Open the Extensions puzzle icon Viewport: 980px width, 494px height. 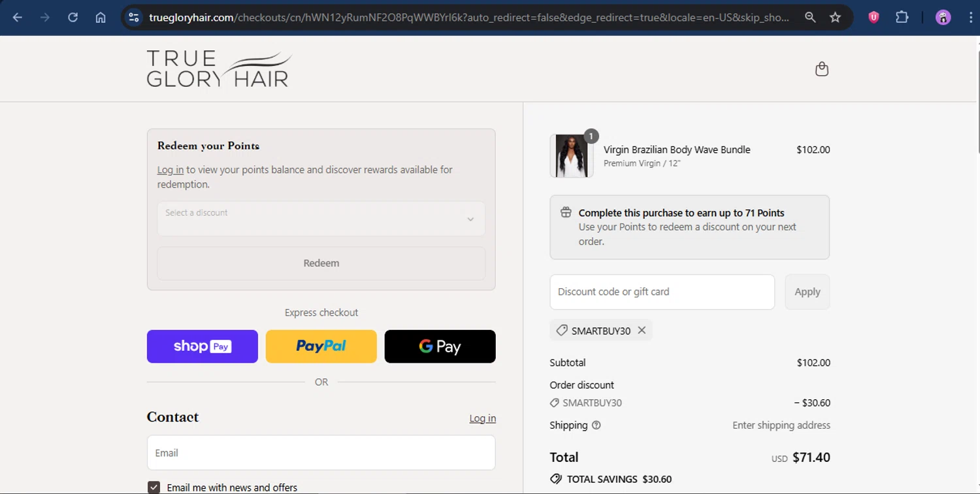pos(902,18)
